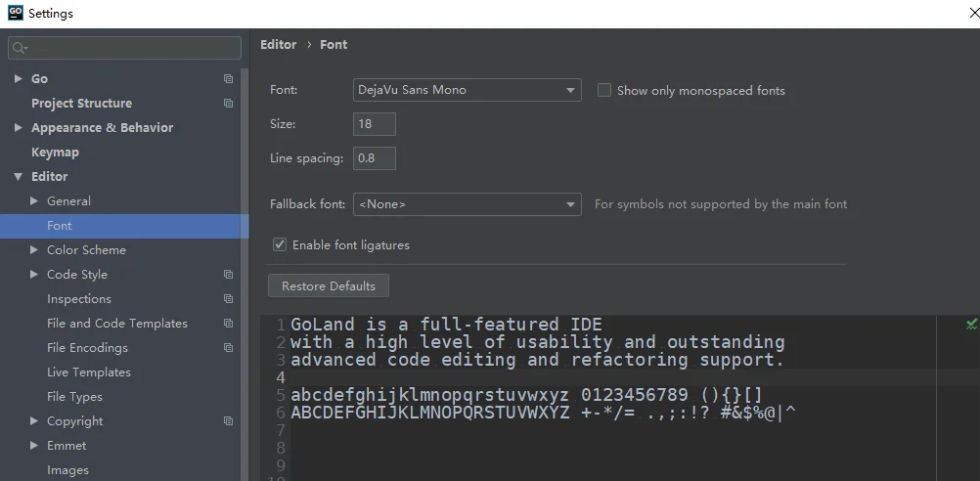The width and height of the screenshot is (980, 481).
Task: Open Live Templates settings
Action: [89, 372]
